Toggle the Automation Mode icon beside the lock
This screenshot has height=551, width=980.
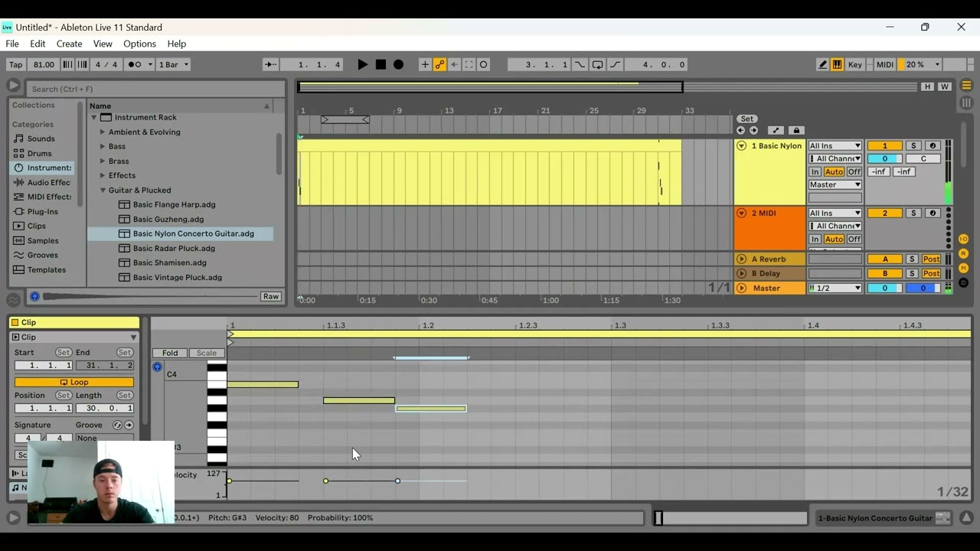tap(776, 130)
